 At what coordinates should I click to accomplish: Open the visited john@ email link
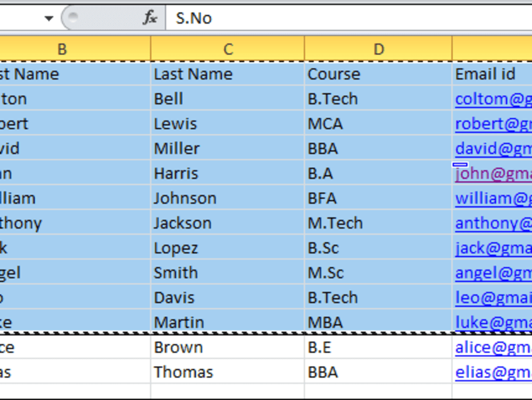click(x=494, y=174)
